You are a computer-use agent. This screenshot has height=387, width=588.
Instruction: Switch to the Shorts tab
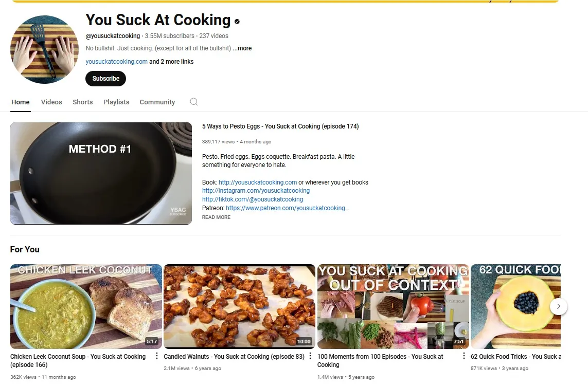(82, 102)
